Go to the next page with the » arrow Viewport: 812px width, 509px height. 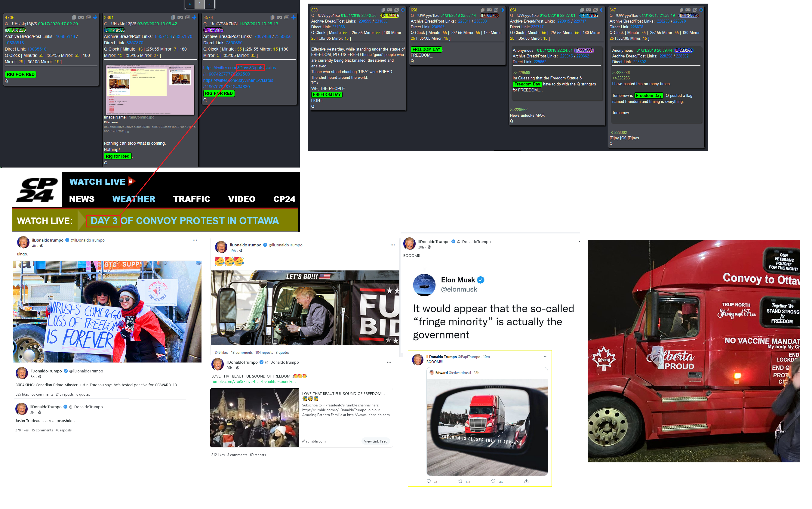pos(209,4)
